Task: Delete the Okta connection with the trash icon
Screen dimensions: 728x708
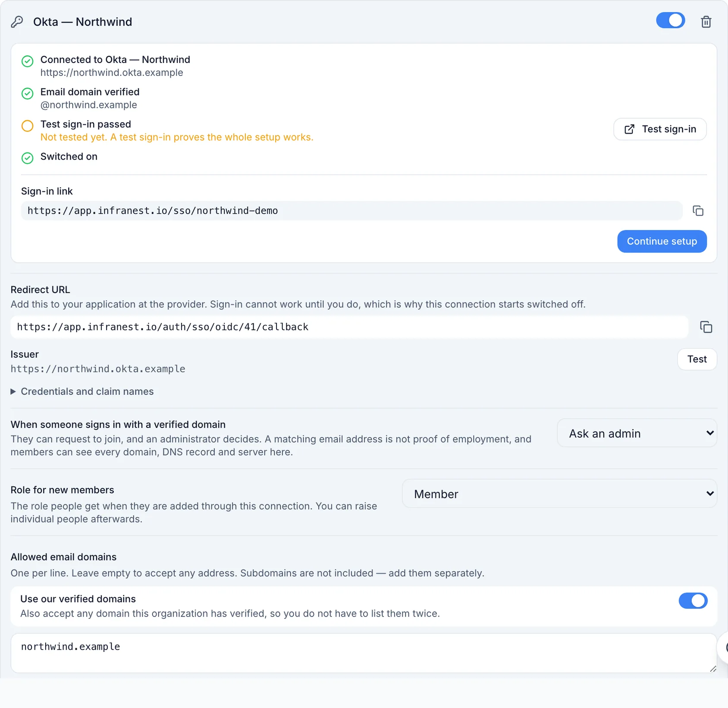Action: click(x=706, y=22)
